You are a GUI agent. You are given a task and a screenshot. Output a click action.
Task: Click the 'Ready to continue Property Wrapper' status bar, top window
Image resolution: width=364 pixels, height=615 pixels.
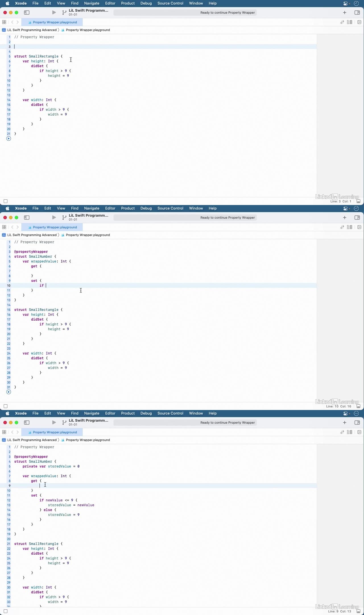tap(185, 13)
